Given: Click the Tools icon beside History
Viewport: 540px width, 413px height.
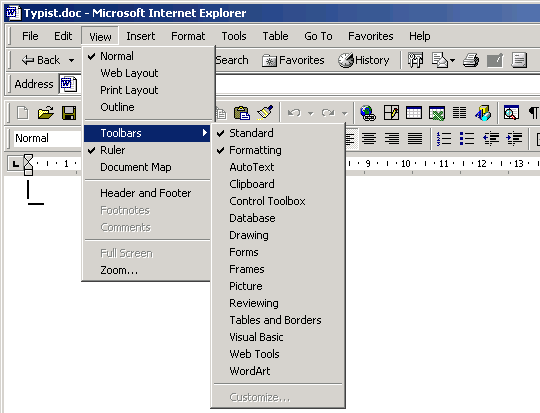Looking at the screenshot, I should tap(415, 60).
